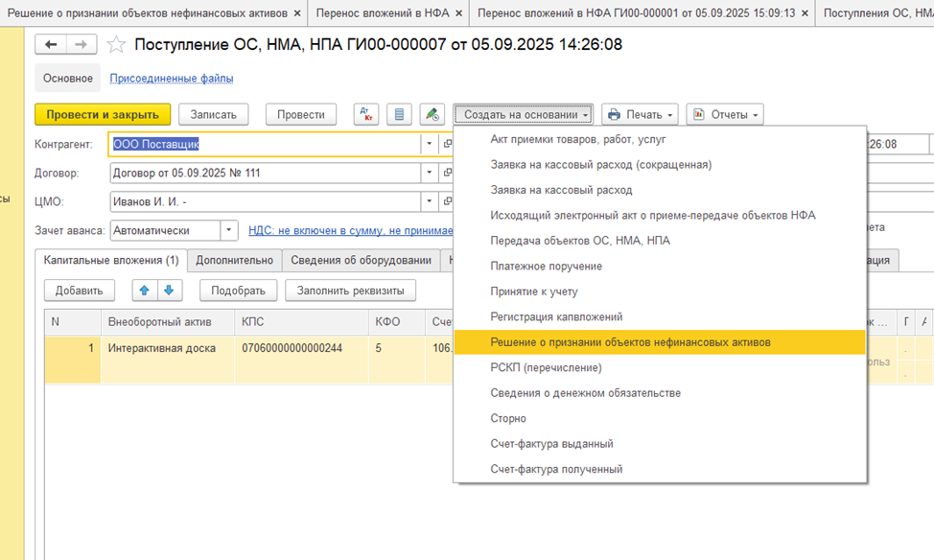This screenshot has width=934, height=560.
Task: Switch to Капитальные вложения (1) tab
Action: (x=111, y=260)
